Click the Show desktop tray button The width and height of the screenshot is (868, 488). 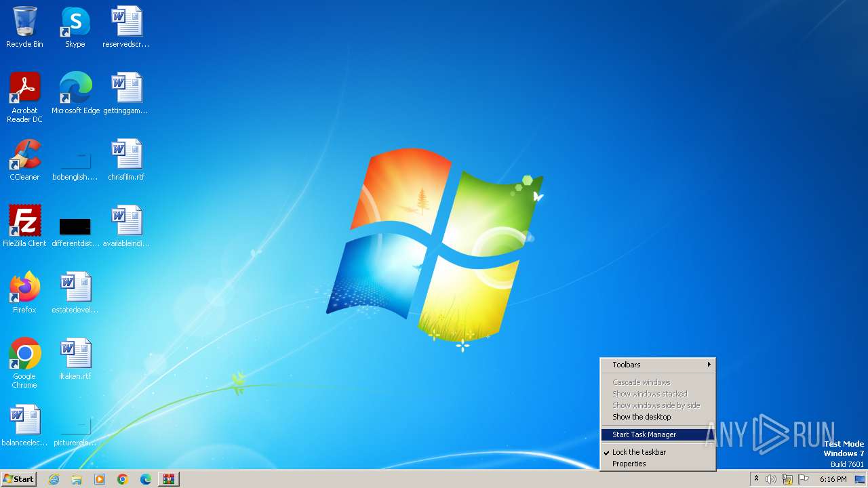[860, 479]
